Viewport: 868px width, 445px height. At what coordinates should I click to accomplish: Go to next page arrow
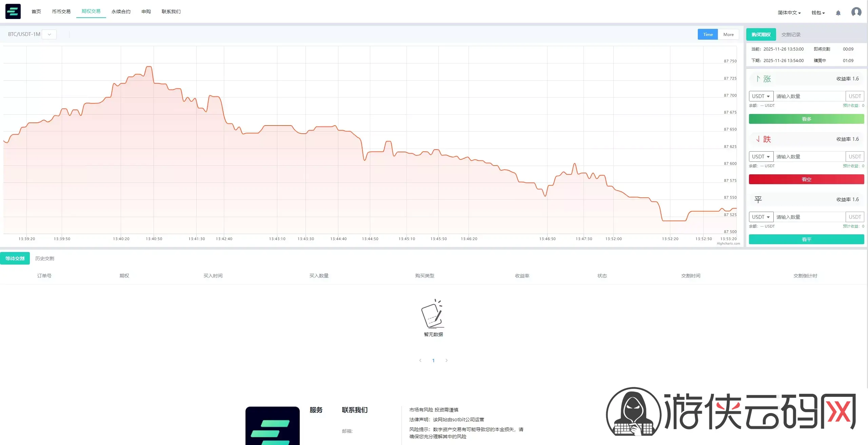click(447, 360)
